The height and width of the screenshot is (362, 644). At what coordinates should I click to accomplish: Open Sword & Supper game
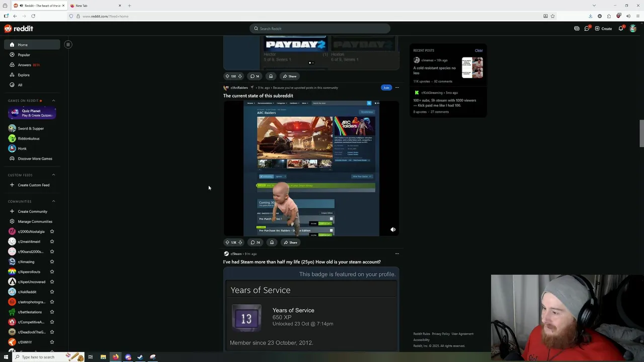[x=31, y=128]
